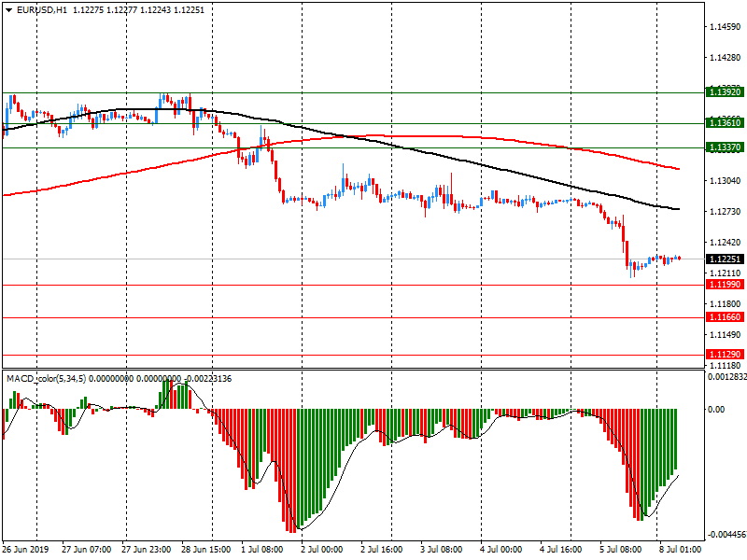The height and width of the screenshot is (560, 747).
Task: Click the OHLC quote values in chart header
Action: 138,10
